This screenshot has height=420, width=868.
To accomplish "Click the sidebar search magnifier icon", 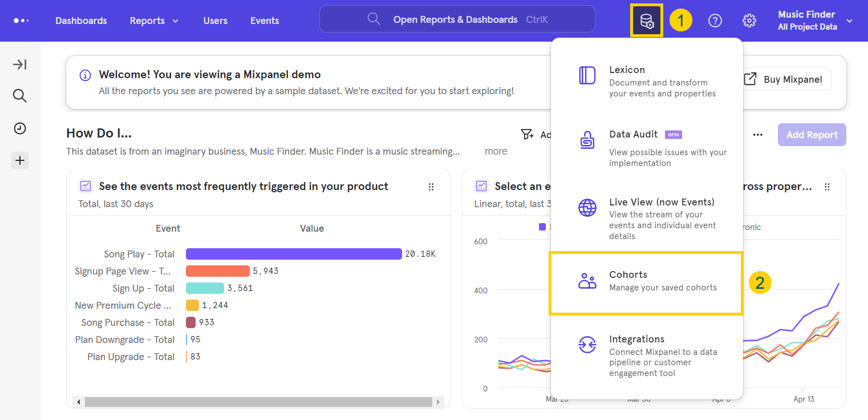I will coord(20,96).
